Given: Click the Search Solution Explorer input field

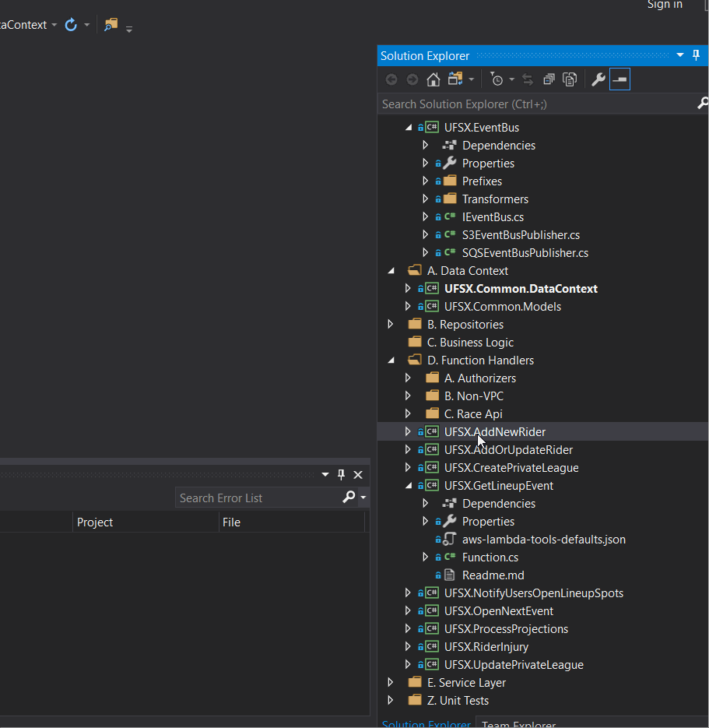Looking at the screenshot, I should pyautogui.click(x=535, y=104).
